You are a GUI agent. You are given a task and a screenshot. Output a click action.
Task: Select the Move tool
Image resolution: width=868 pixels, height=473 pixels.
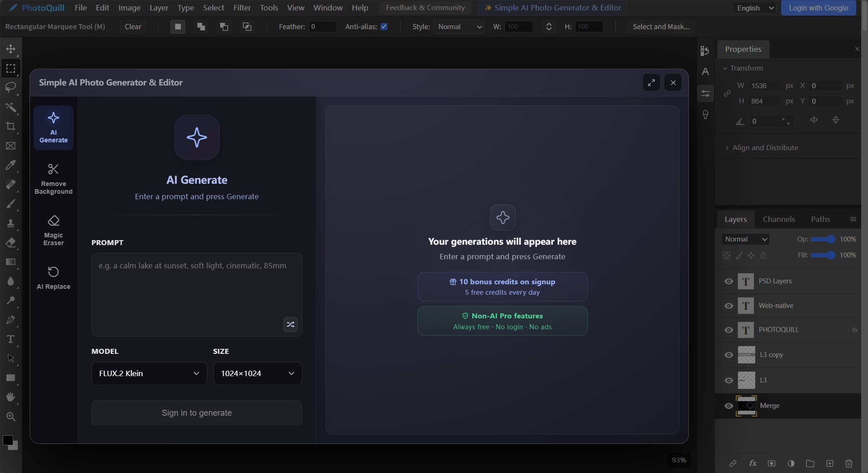click(x=10, y=49)
